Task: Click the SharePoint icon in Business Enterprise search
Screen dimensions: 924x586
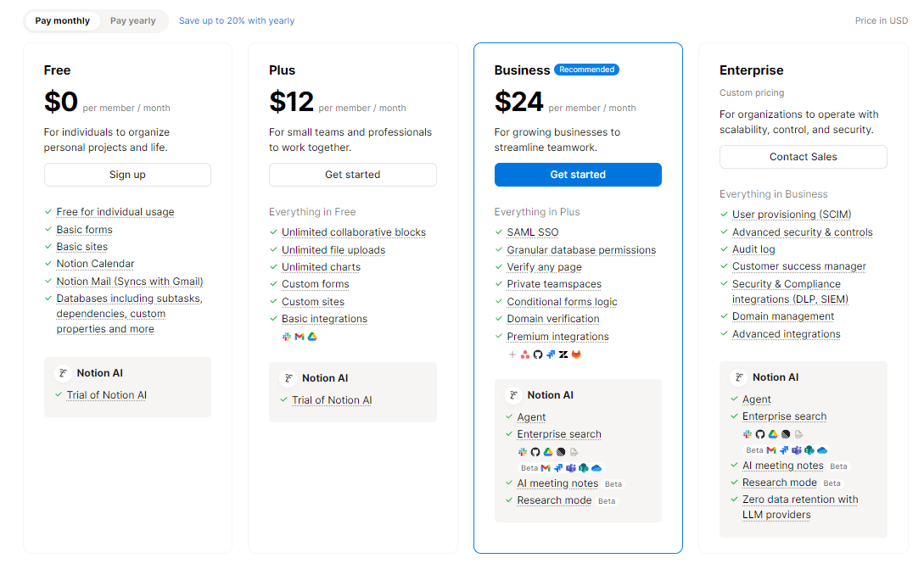Action: [584, 468]
